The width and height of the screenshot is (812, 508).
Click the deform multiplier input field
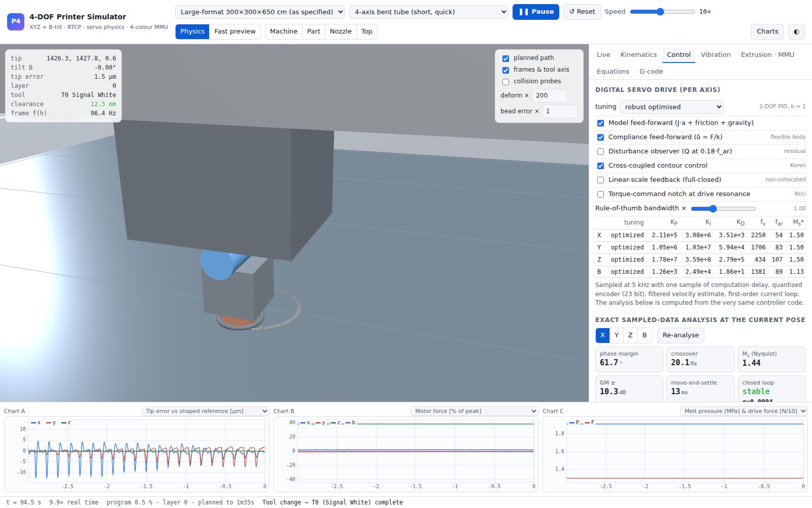tap(550, 96)
